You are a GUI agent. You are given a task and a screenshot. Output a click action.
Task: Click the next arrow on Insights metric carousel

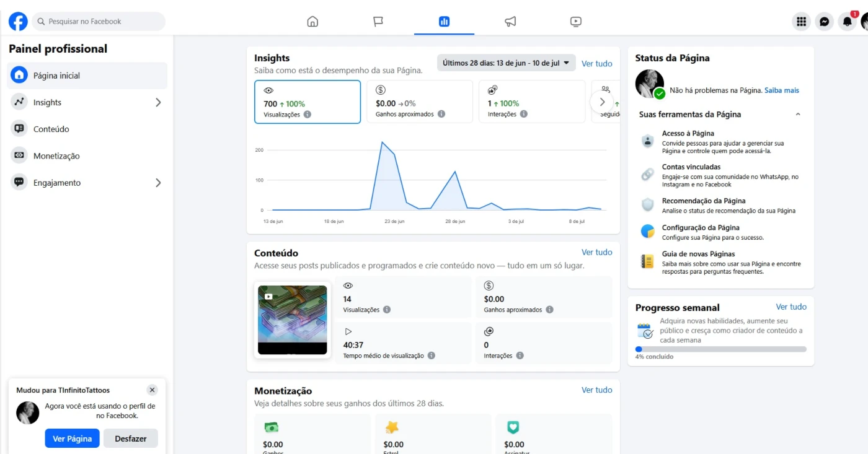coord(602,102)
